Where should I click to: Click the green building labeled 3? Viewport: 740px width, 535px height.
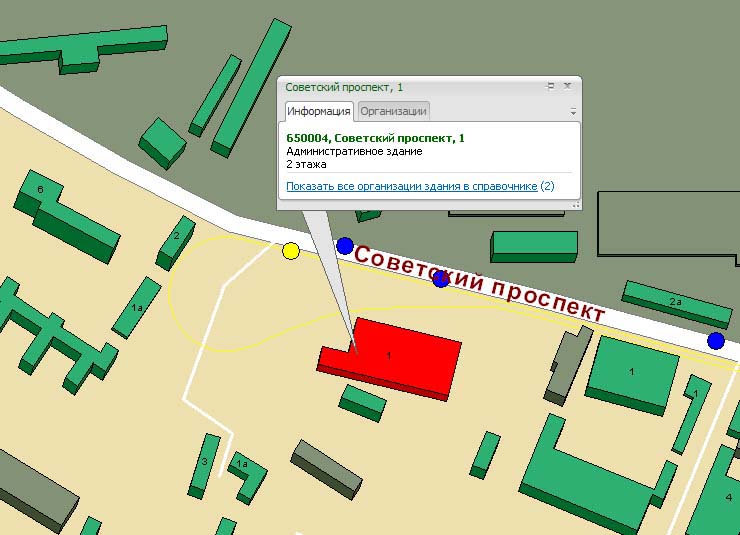click(205, 466)
